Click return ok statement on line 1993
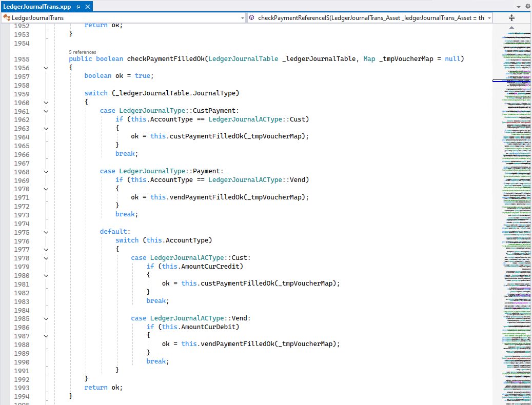This screenshot has width=532, height=405. 104,388
